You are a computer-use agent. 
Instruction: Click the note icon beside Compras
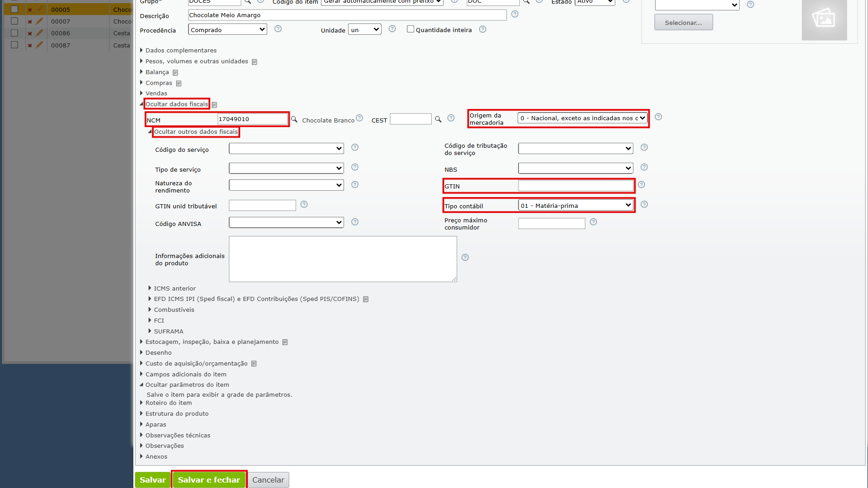(179, 83)
